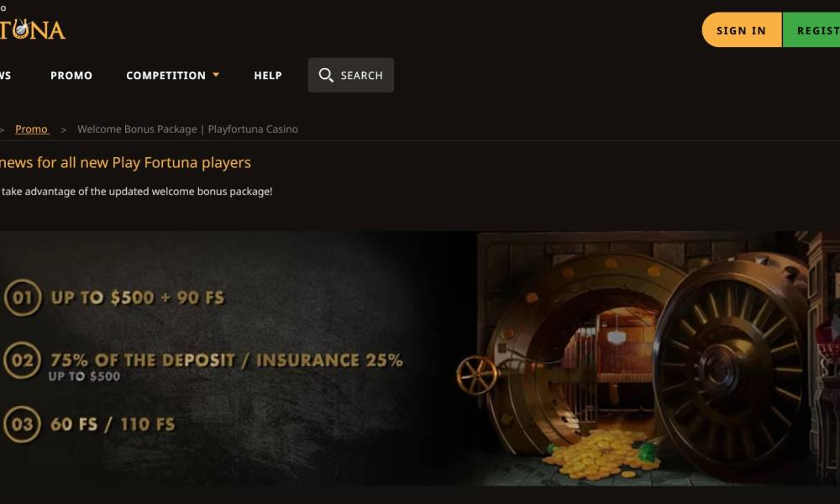Open the Competition menu
The width and height of the screenshot is (840, 504).
(x=166, y=76)
